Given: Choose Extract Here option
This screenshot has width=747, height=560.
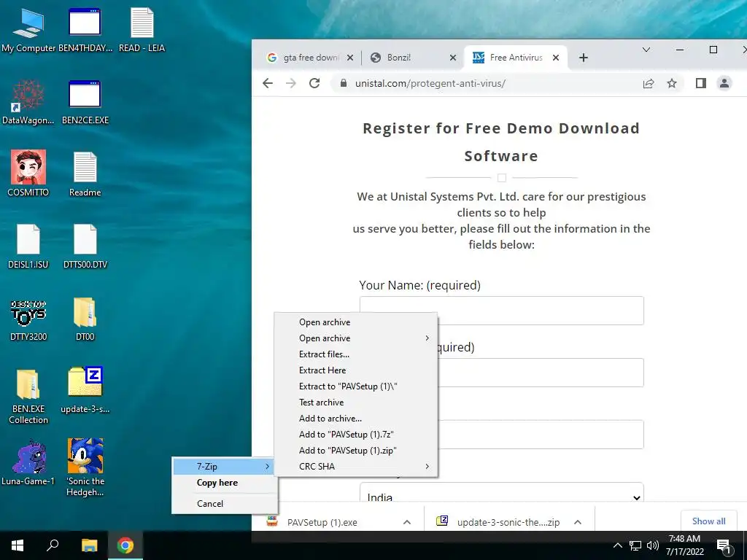Looking at the screenshot, I should click(356, 370).
